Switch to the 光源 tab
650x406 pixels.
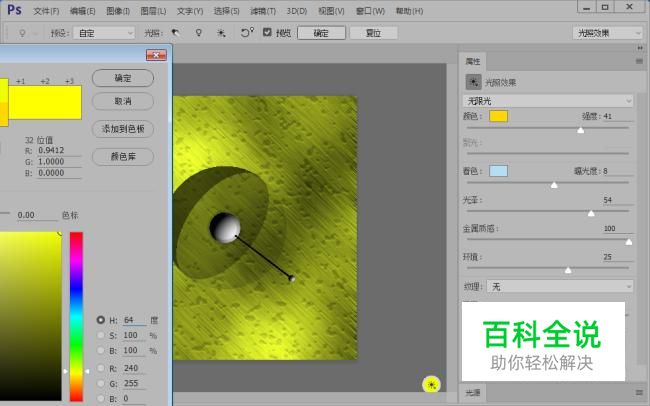click(473, 392)
